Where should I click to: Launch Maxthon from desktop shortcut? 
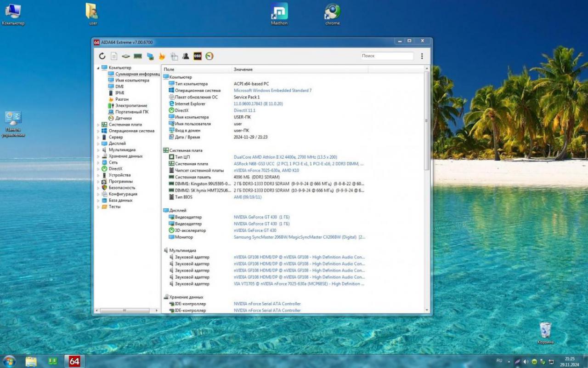pos(279,14)
